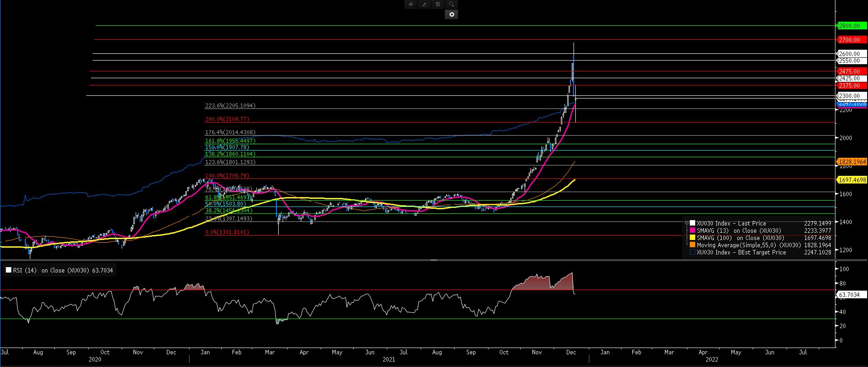This screenshot has height=367, width=868.
Task: Click the red 2475.00 price level tag
Action: pyautogui.click(x=852, y=71)
